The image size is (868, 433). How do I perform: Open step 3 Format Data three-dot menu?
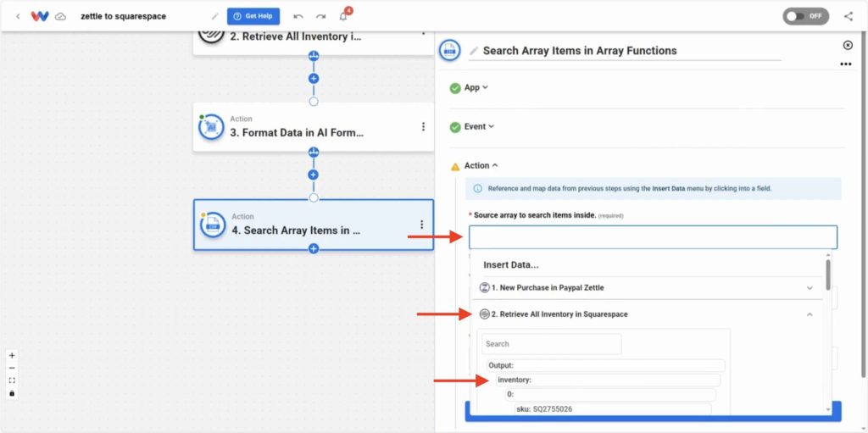424,127
